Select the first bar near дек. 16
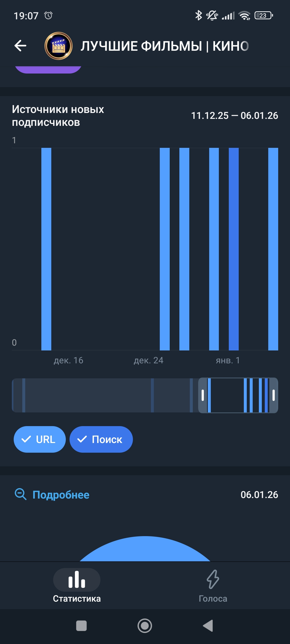 tap(46, 249)
